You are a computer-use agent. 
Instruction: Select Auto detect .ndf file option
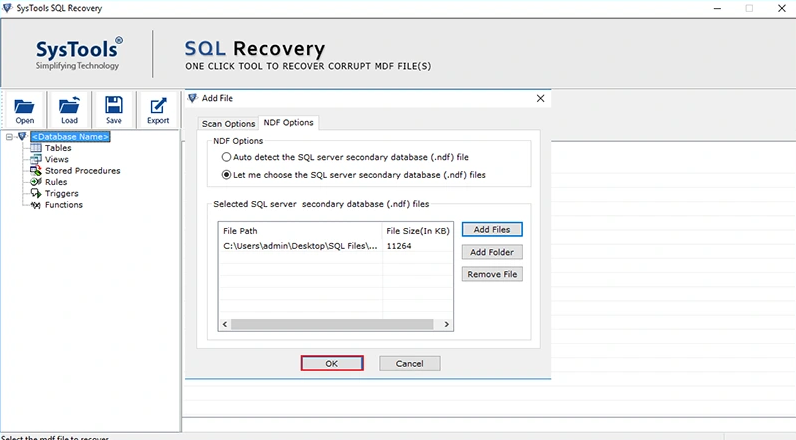click(x=226, y=157)
